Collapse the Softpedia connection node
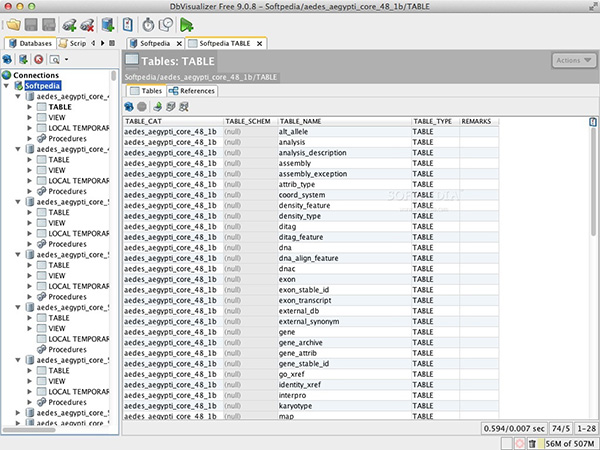 click(6, 86)
